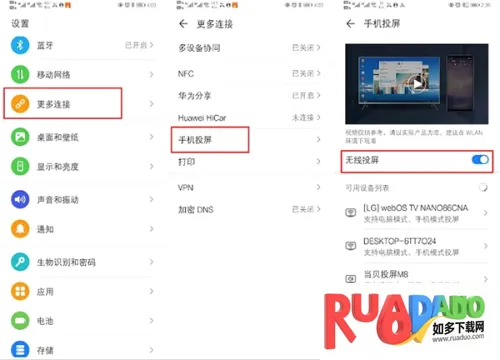Viewport: 500px width, 360px height.
Task: Open the VPN row chevron
Action: pos(318,187)
